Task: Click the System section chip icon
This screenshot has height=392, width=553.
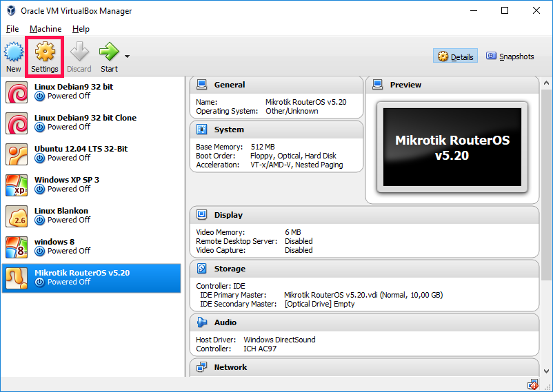Action: point(202,130)
